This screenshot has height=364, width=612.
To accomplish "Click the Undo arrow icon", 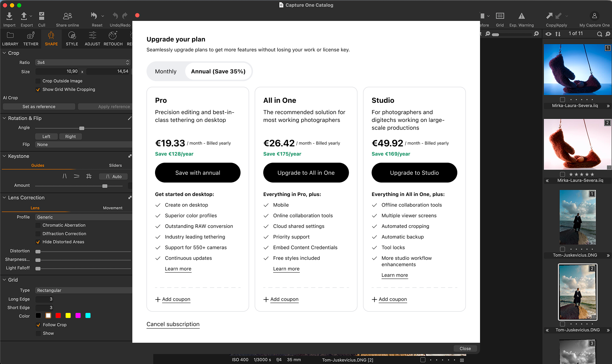I will pos(115,16).
